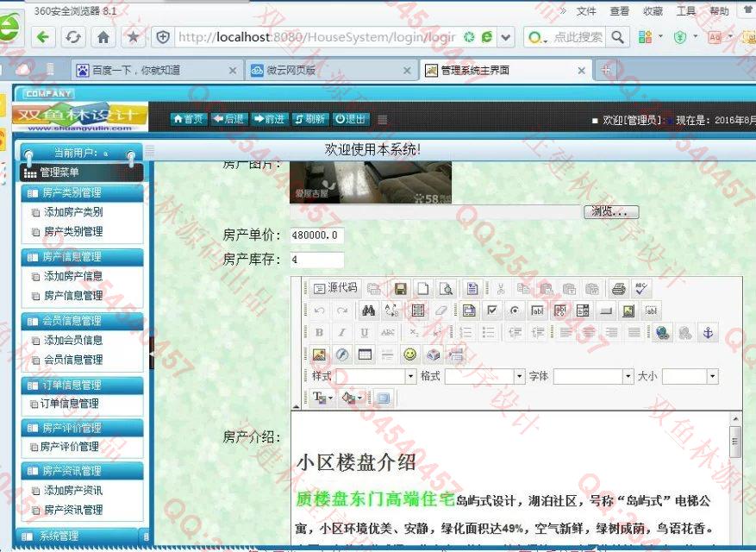Open the 工具 browser menu
Image resolution: width=756 pixels, height=552 pixels.
(x=686, y=11)
